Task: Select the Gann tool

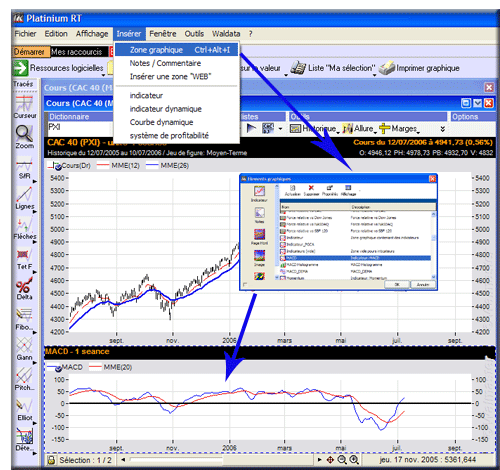Action: [x=24, y=349]
